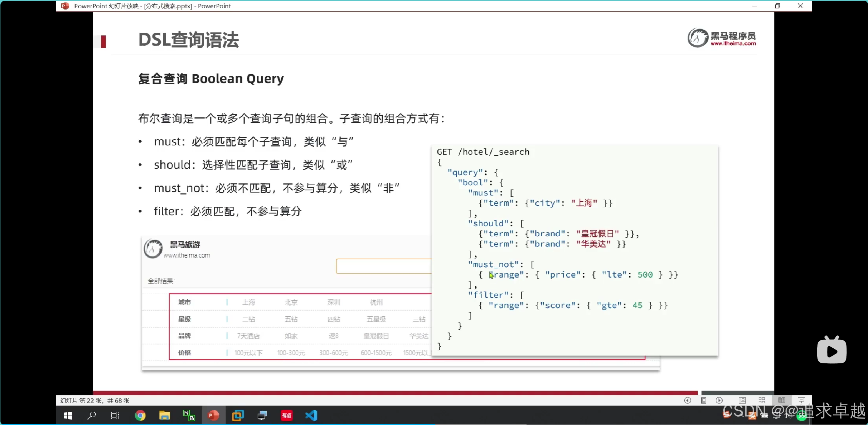Launch Google Chrome from taskbar
Viewport: 868px width, 425px height.
pyautogui.click(x=140, y=415)
